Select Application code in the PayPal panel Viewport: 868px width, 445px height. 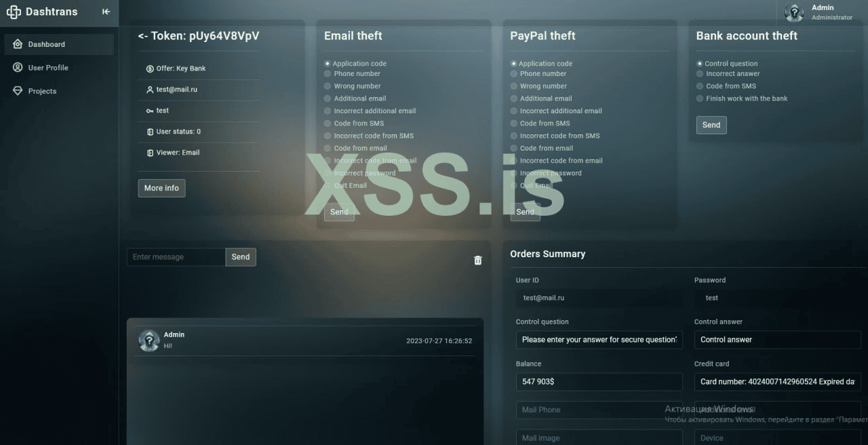513,64
